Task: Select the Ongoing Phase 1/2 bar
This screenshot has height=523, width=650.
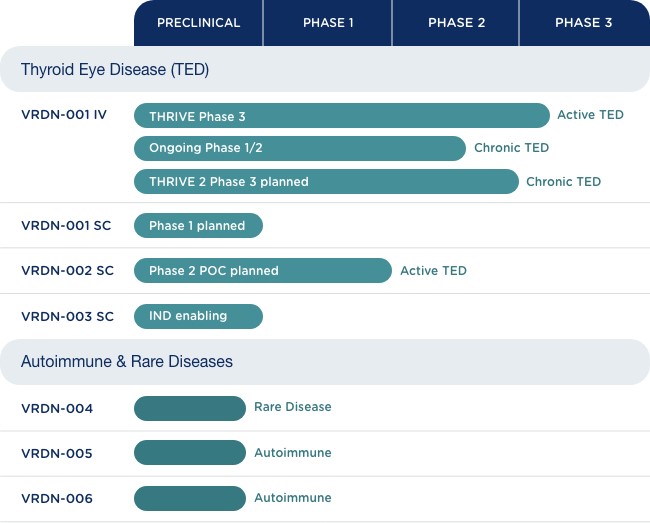Action: click(x=299, y=148)
